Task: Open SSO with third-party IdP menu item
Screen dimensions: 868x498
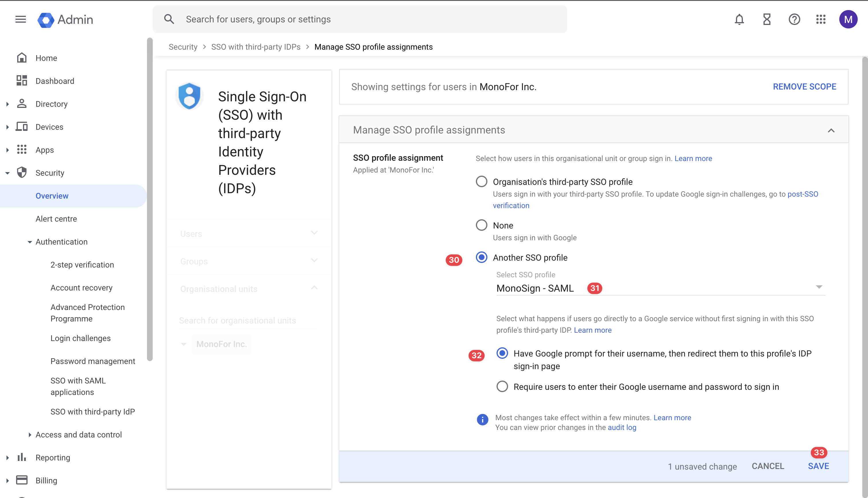Action: [92, 412]
